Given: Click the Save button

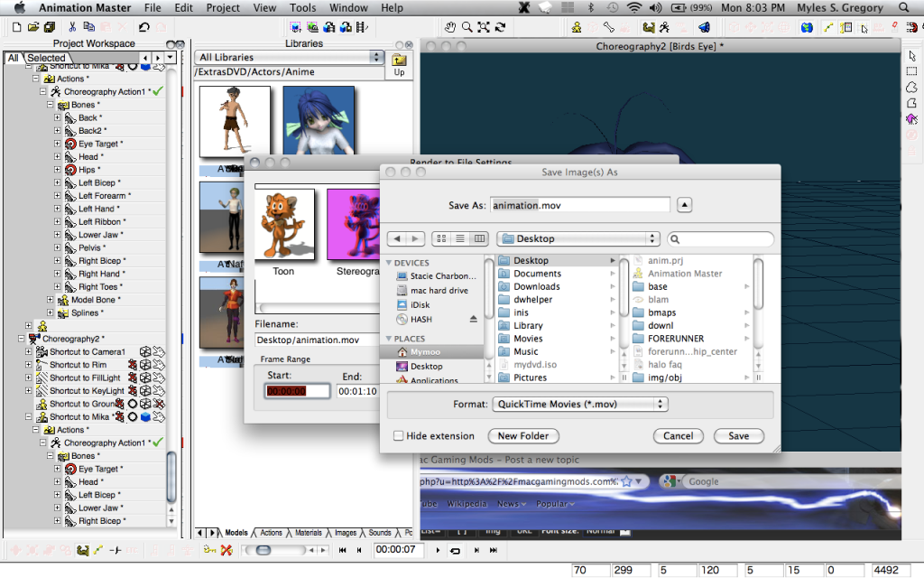Looking at the screenshot, I should coord(738,436).
